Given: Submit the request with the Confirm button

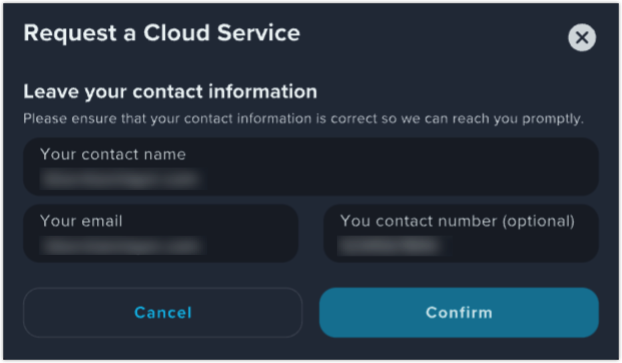Looking at the screenshot, I should tap(459, 313).
